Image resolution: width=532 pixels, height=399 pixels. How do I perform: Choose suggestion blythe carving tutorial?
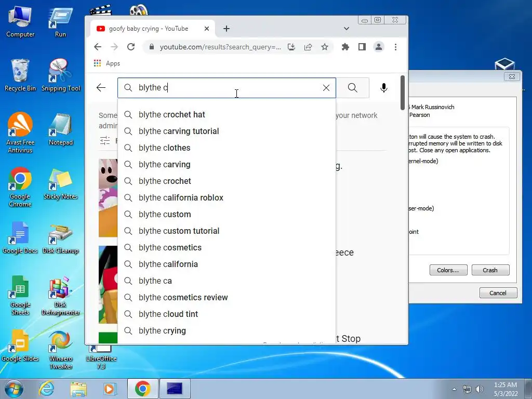(x=227, y=131)
